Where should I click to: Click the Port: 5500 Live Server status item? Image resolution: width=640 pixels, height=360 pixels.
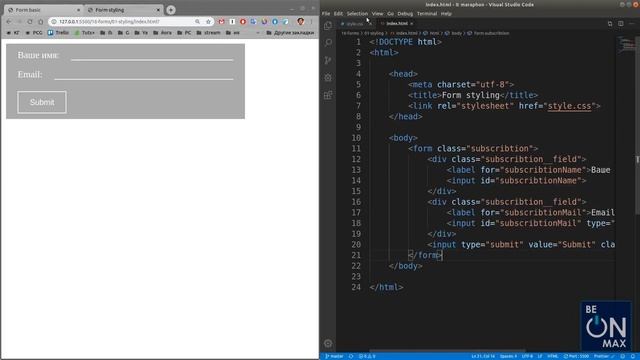[x=576, y=356]
